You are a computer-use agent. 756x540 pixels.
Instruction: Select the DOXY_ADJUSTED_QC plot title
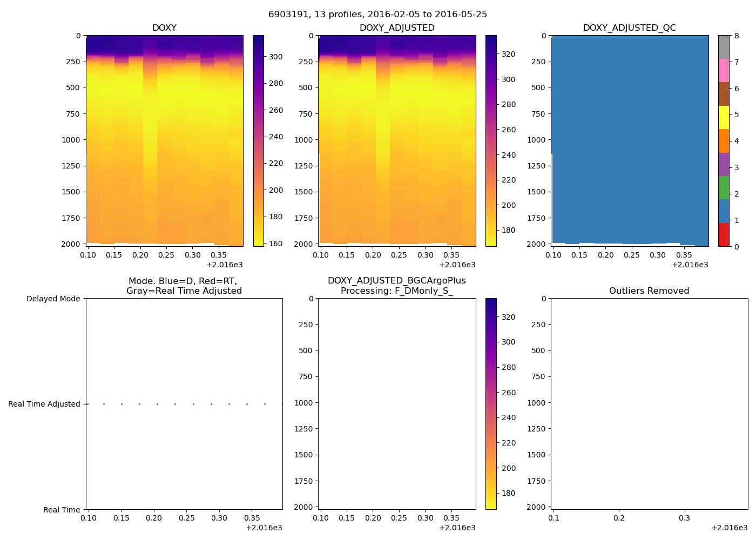[x=629, y=28]
